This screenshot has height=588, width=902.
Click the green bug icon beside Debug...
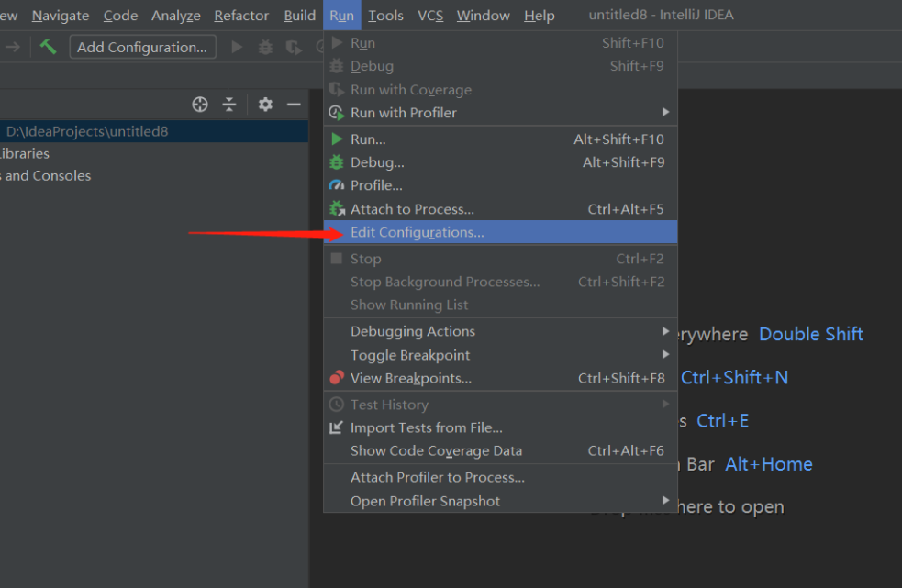coord(337,162)
